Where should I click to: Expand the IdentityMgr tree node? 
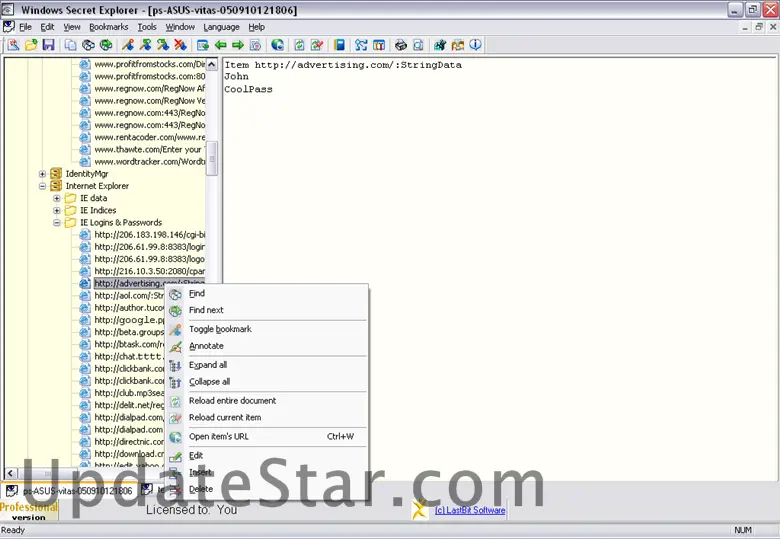tap(43, 174)
